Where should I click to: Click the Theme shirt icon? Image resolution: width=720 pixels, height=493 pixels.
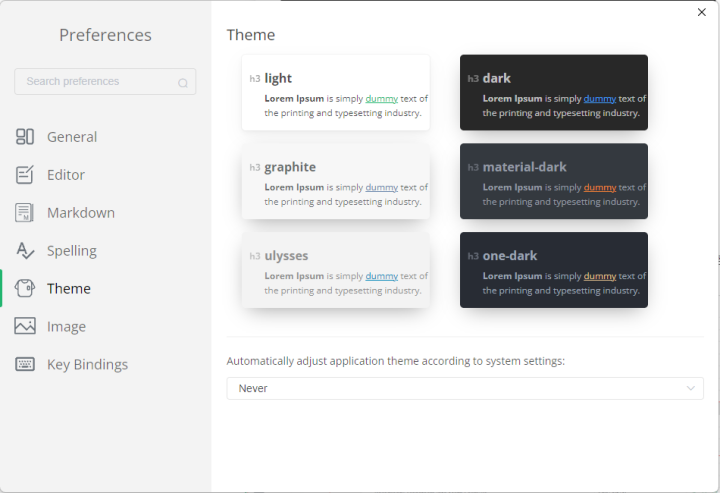(x=25, y=288)
